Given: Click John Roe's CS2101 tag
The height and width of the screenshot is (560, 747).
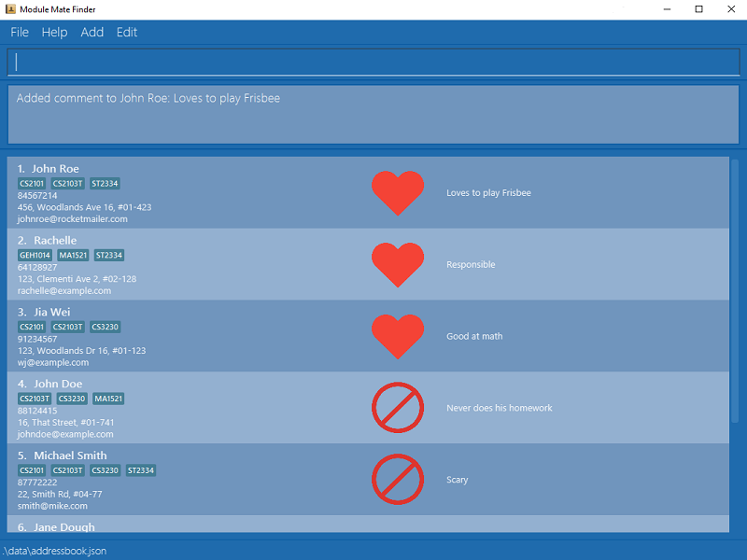Looking at the screenshot, I should [x=32, y=184].
